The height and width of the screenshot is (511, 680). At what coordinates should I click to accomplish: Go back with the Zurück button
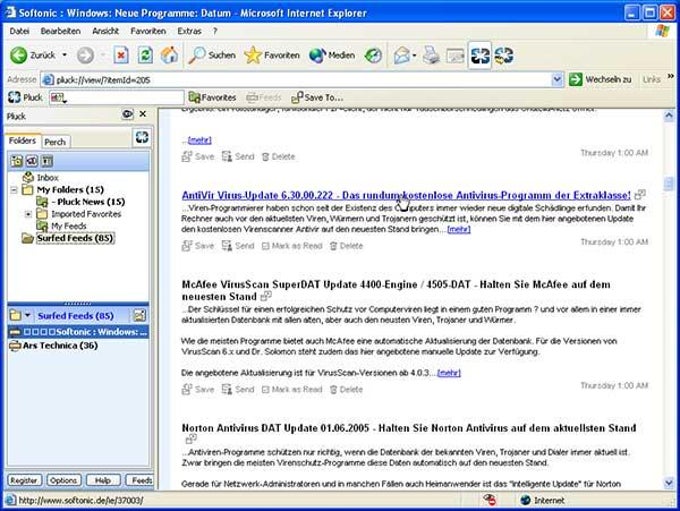(33, 56)
